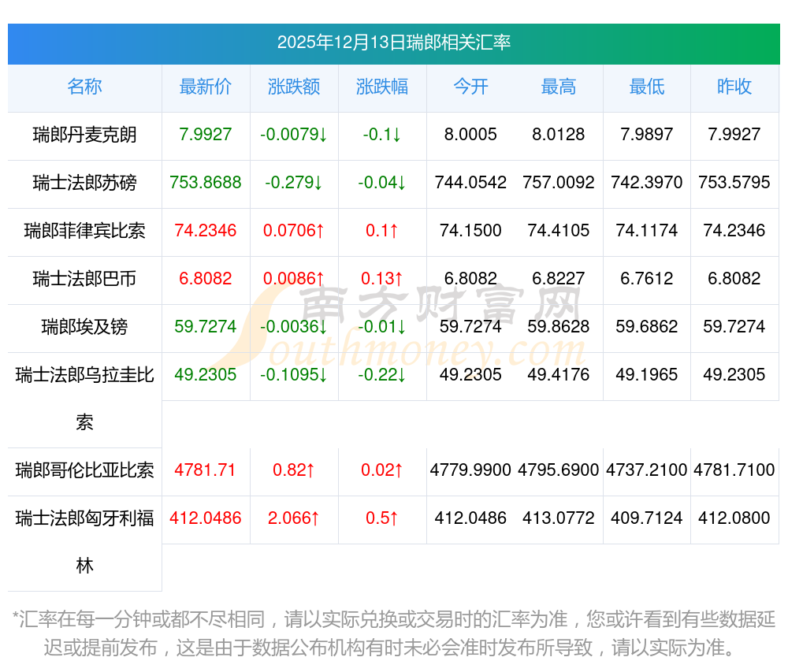Click the 昨收 column header
The width and height of the screenshot is (788, 672).
tap(734, 87)
